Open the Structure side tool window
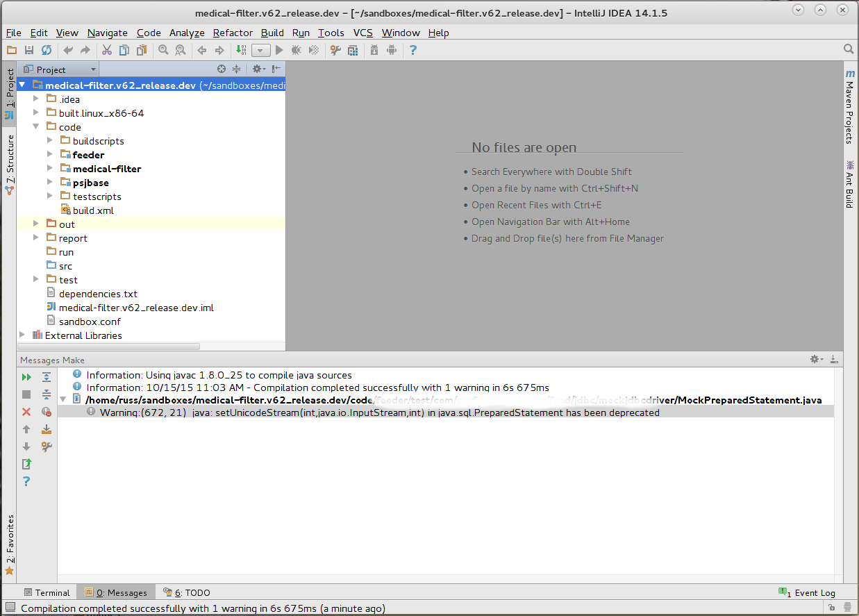 point(10,164)
